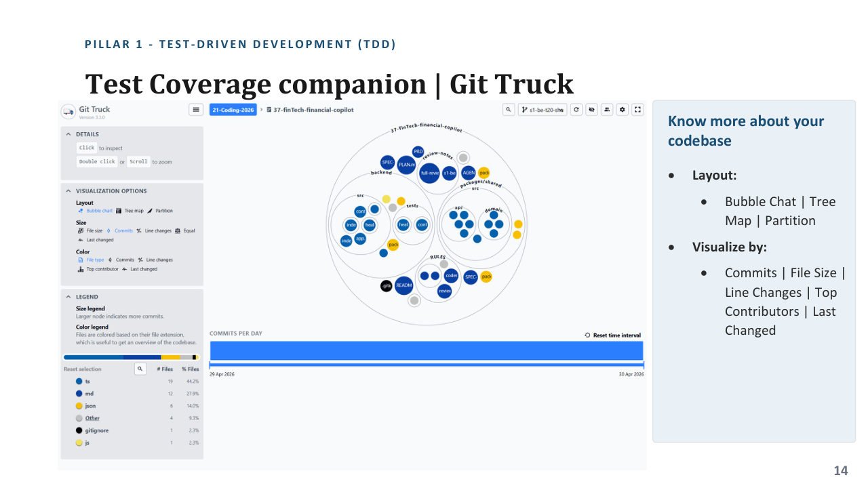Set Size option to Last changed

[x=96, y=240]
